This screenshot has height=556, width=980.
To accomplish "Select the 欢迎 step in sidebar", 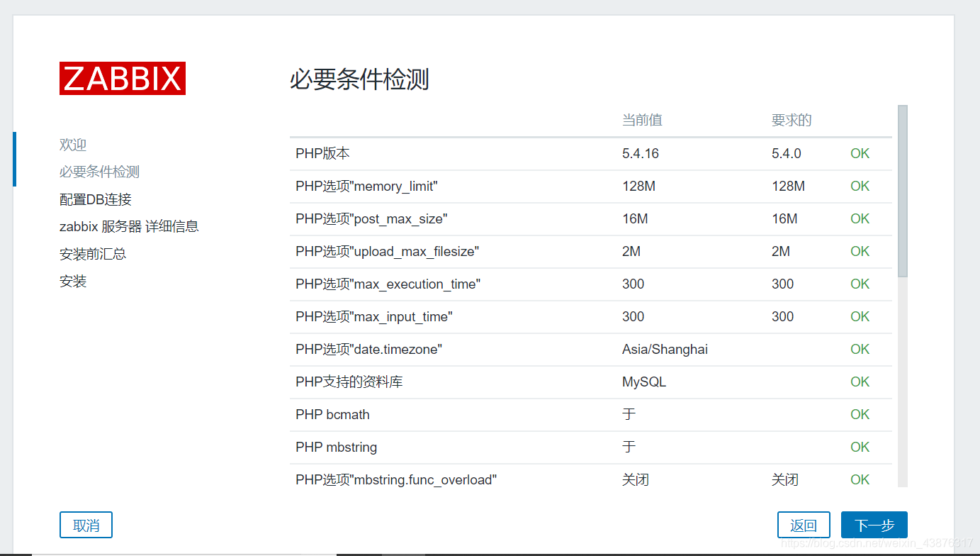I will pos(73,145).
